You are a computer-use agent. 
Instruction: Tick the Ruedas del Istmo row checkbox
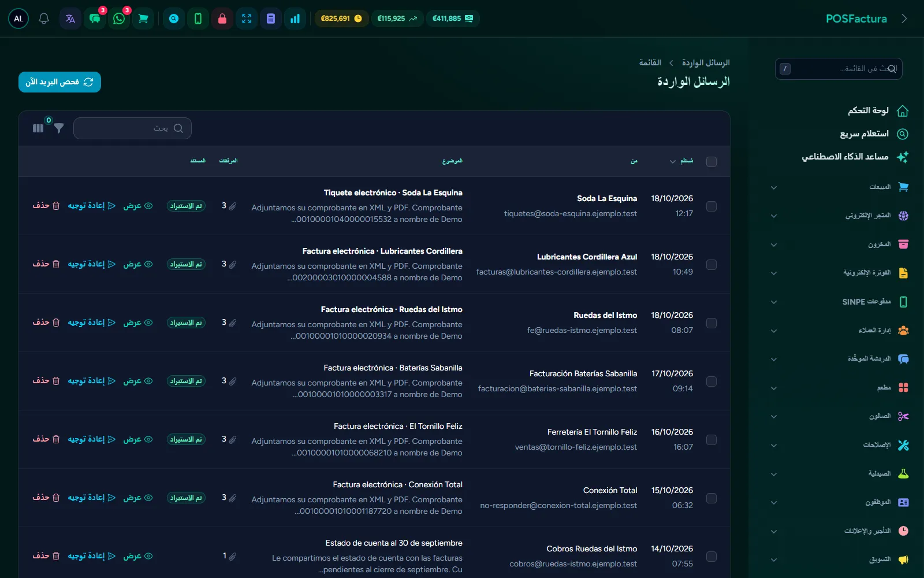coord(711,323)
